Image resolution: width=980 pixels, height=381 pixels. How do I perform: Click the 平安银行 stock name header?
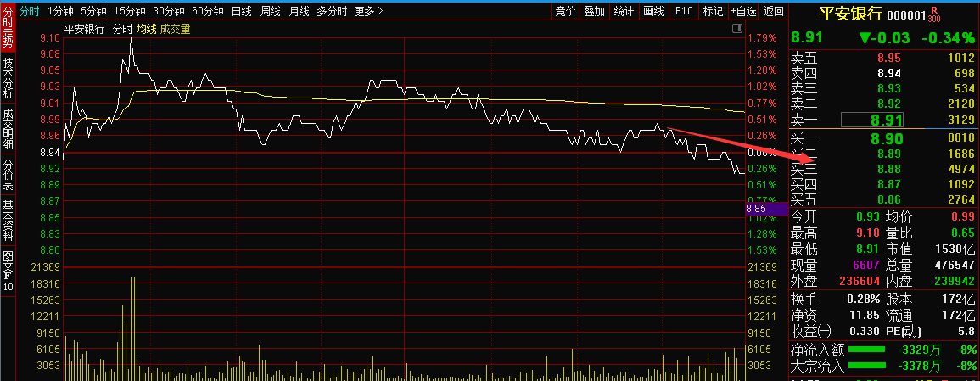(x=851, y=14)
